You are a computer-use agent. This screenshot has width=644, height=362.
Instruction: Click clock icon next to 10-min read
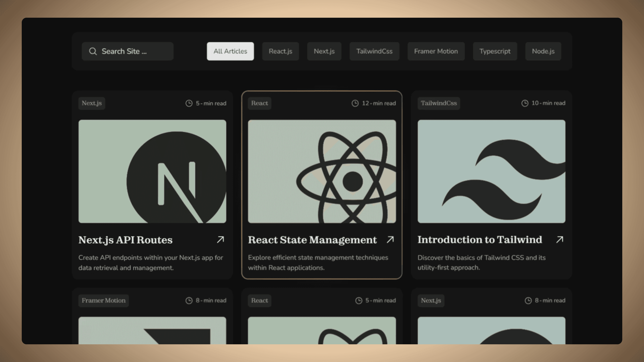pyautogui.click(x=525, y=103)
